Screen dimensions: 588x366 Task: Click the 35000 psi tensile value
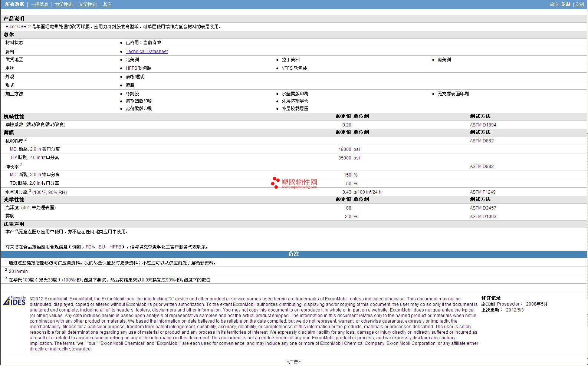click(349, 158)
